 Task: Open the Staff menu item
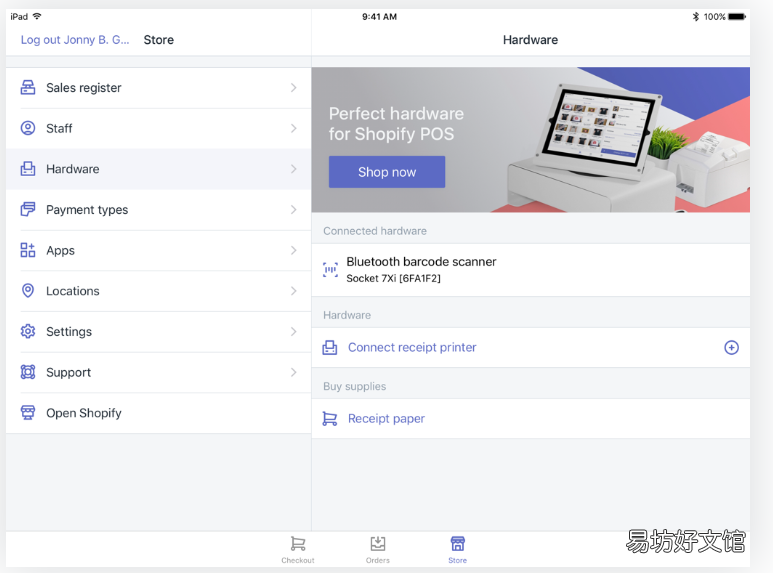click(x=158, y=128)
